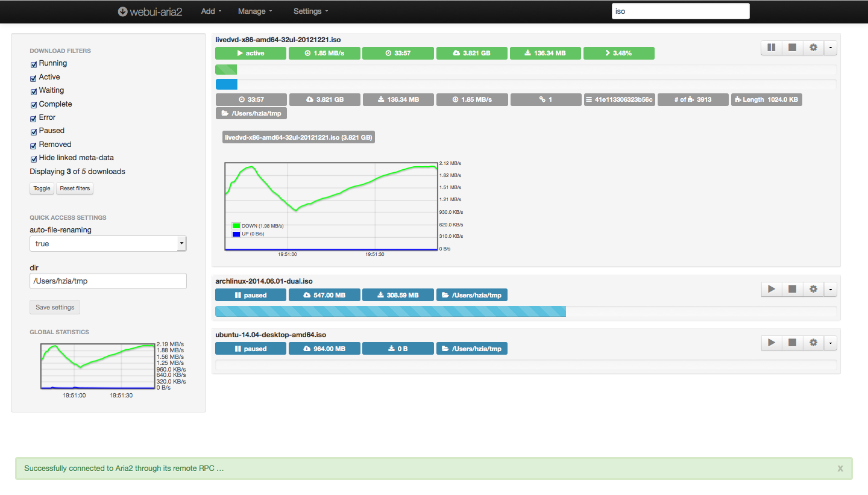Open settings gear for livedvd download
868x495 pixels.
[x=813, y=48]
